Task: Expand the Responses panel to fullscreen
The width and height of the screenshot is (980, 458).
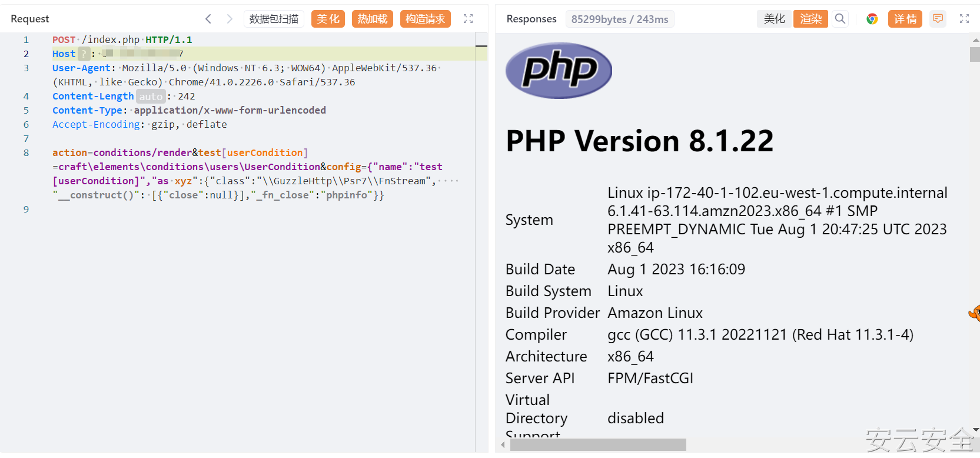Action: (x=964, y=19)
